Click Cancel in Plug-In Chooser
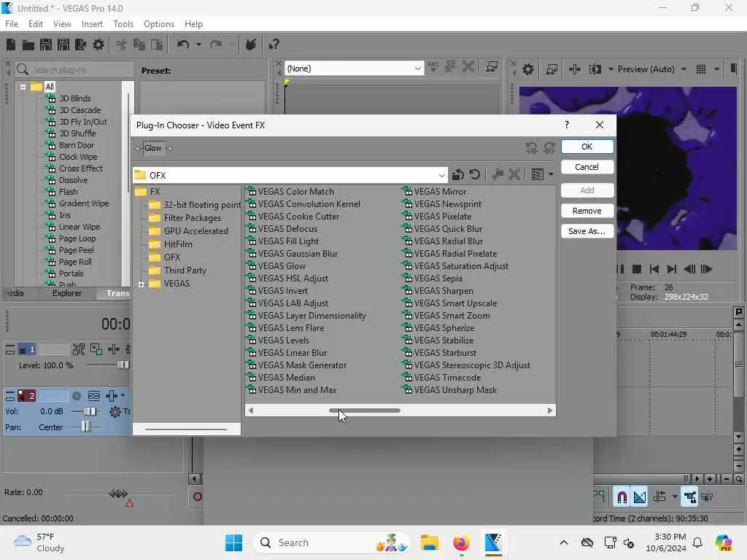Image resolution: width=747 pixels, height=560 pixels. pos(587,167)
